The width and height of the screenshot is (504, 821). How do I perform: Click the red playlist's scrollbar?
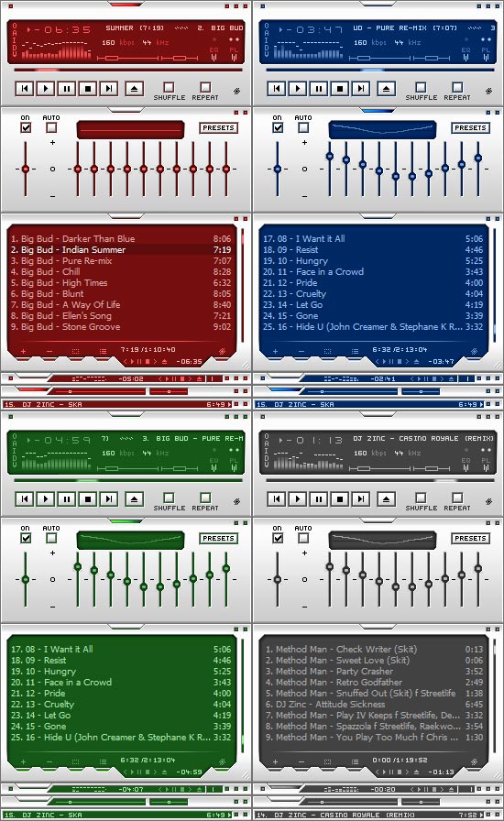point(242,284)
